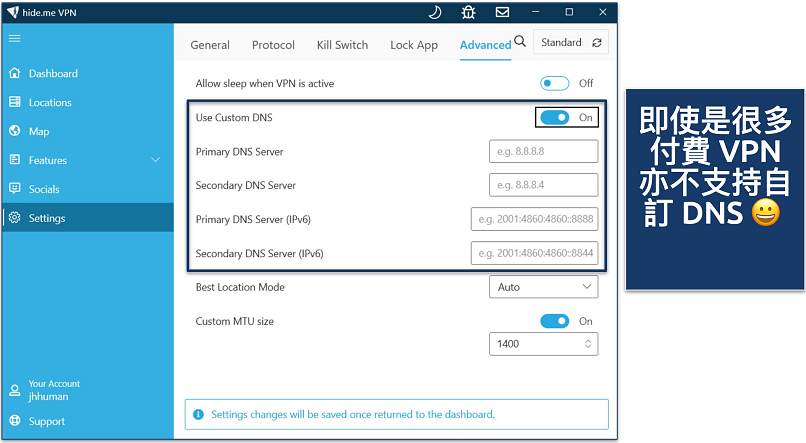This screenshot has height=443, width=806.
Task: Enable Allow sleep when VPN is active
Action: coord(554,84)
